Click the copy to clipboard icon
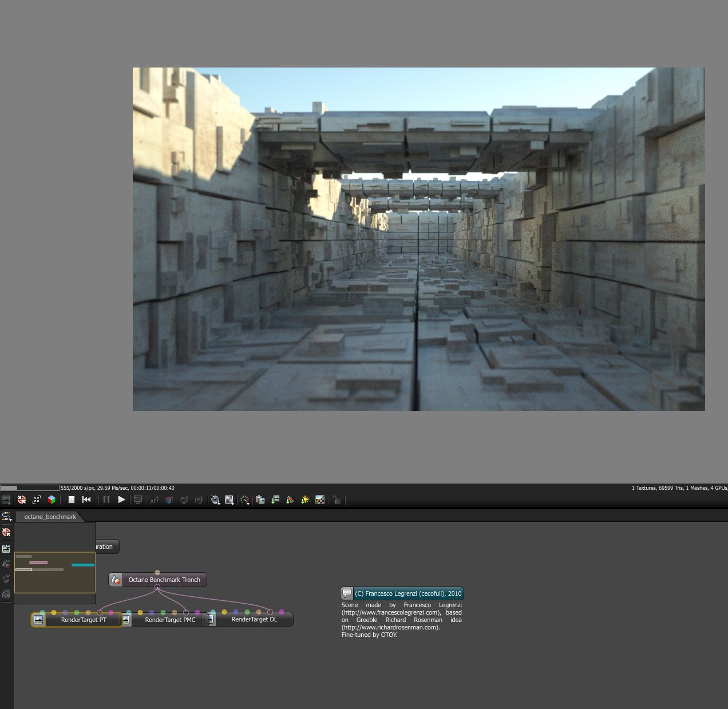Viewport: 728px width, 709px height. pyautogui.click(x=260, y=500)
